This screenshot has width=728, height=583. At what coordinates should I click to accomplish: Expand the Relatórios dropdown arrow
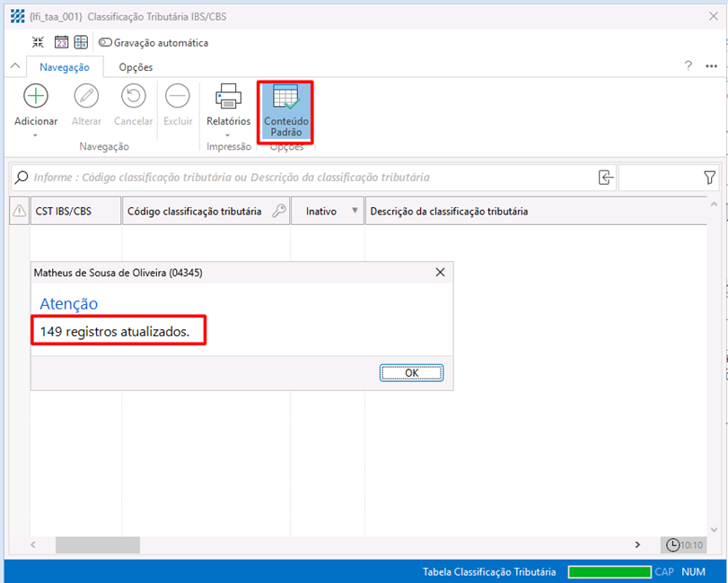(228, 135)
